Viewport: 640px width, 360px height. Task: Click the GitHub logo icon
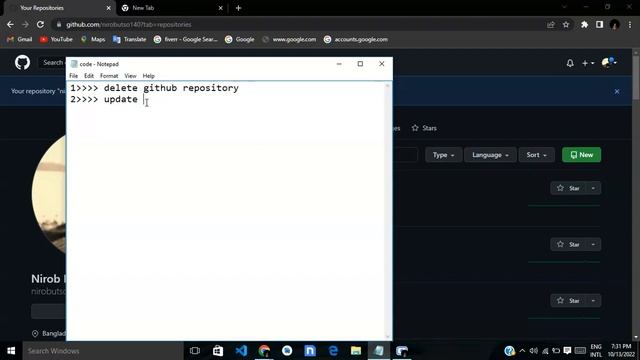pos(22,62)
